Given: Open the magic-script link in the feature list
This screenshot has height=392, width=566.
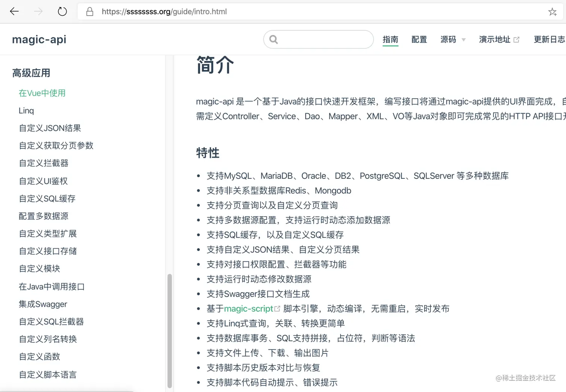Looking at the screenshot, I should point(248,309).
